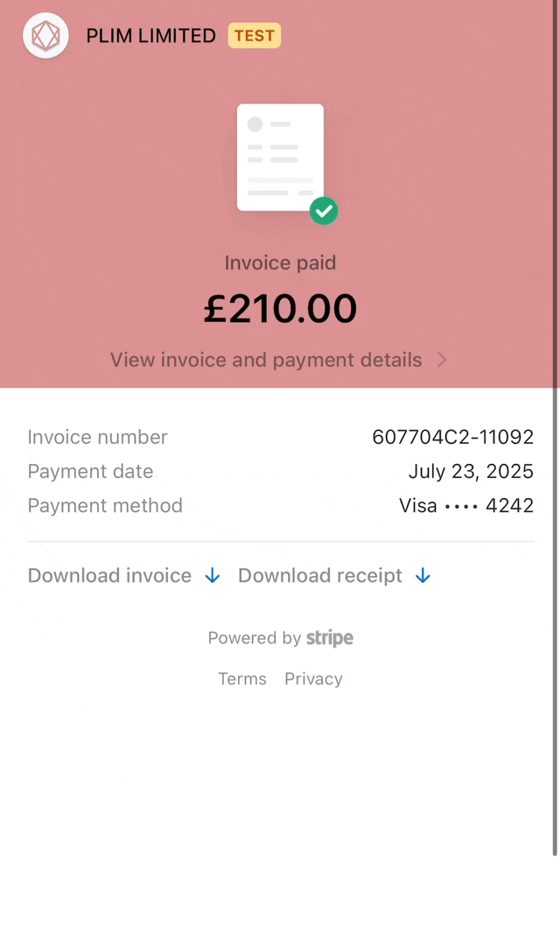The height and width of the screenshot is (934, 560).
Task: Click the PLIM LIMITED business name
Action: [x=151, y=36]
